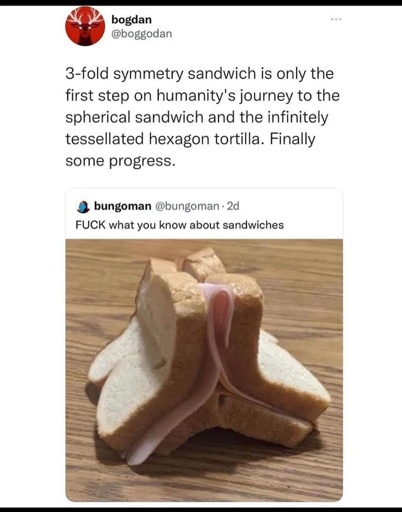The image size is (402, 512).
Task: Open the quoted tweet text about sandwiches
Action: (x=179, y=225)
